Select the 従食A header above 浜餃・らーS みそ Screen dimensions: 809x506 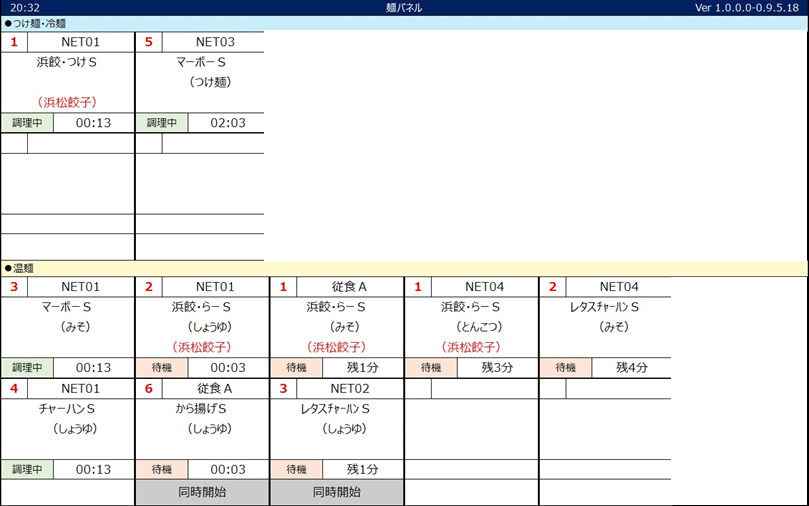tap(350, 287)
